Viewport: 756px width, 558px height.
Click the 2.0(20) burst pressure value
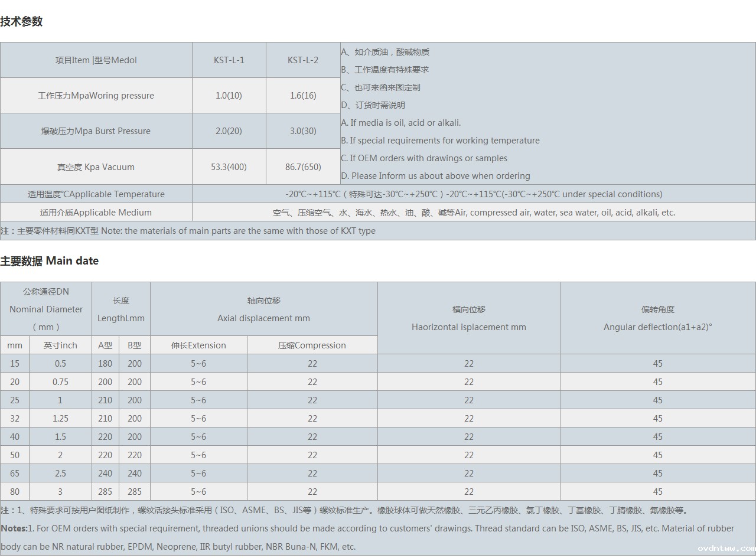(229, 131)
